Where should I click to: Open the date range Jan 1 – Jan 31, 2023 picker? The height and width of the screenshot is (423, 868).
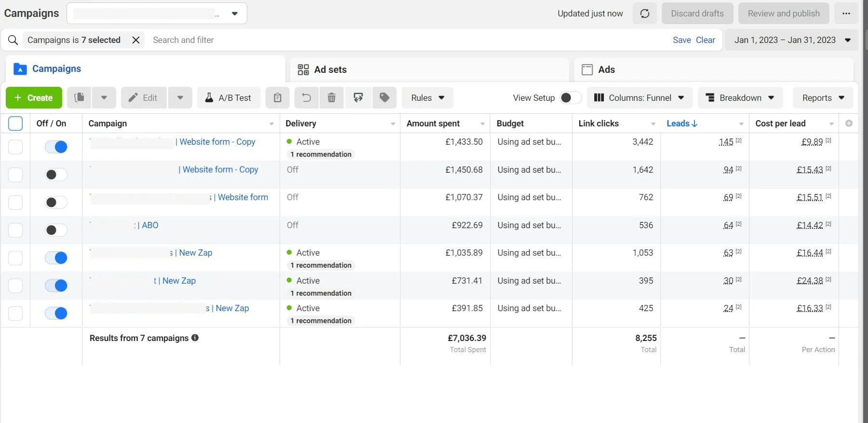point(792,40)
